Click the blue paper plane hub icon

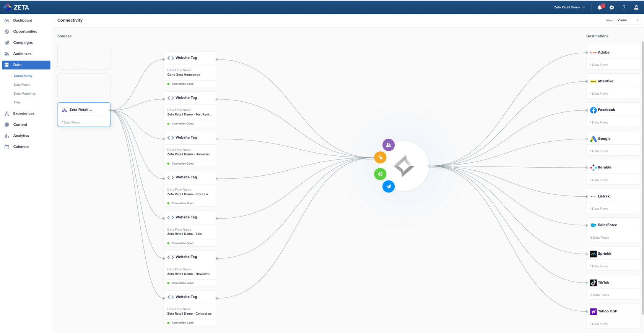point(389,187)
